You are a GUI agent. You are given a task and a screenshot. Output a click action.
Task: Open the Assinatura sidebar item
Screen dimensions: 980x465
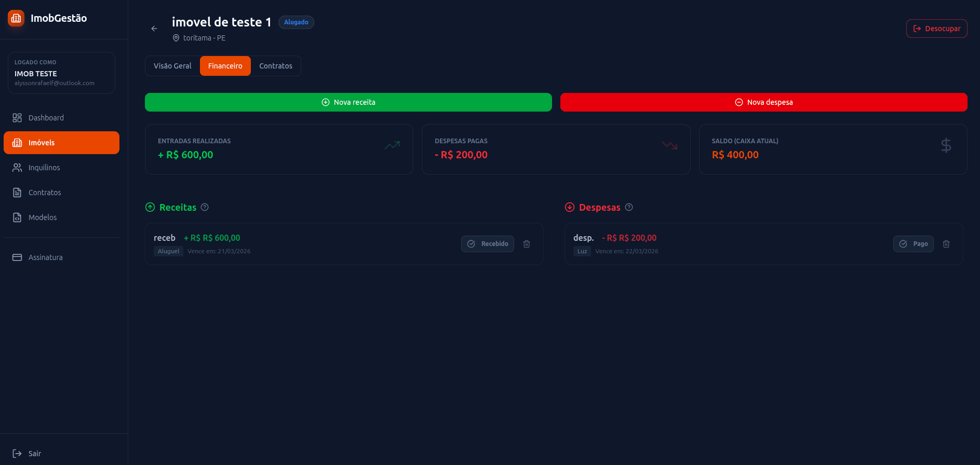pos(45,257)
